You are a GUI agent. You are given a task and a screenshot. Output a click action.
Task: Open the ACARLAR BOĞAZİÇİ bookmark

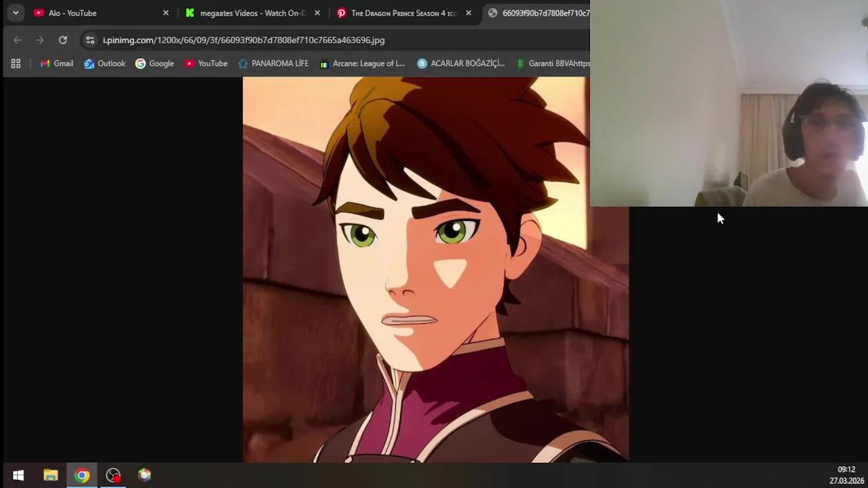(460, 63)
